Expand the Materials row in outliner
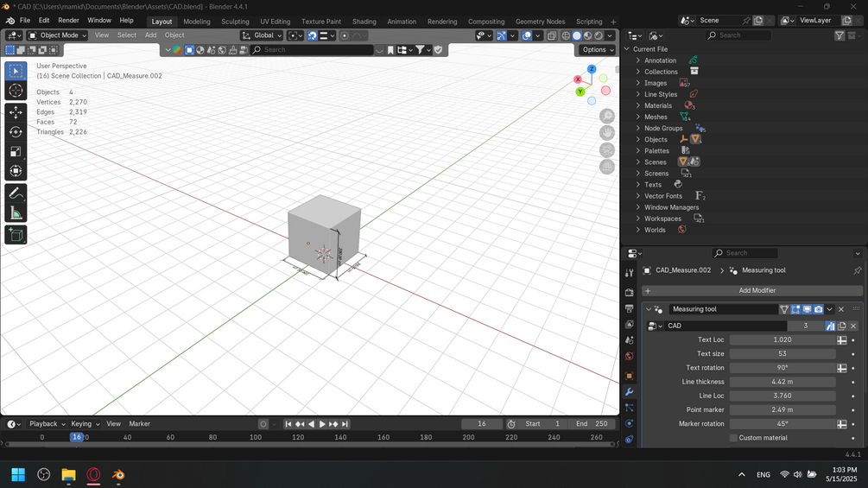The image size is (868, 488). [x=638, y=105]
